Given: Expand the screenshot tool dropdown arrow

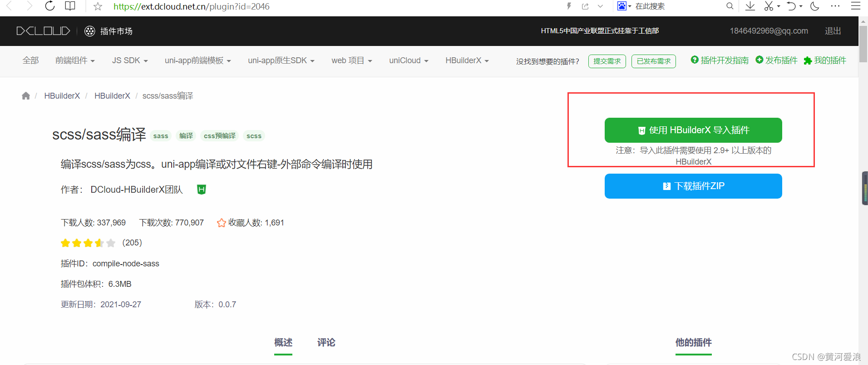Looking at the screenshot, I should point(778,6).
